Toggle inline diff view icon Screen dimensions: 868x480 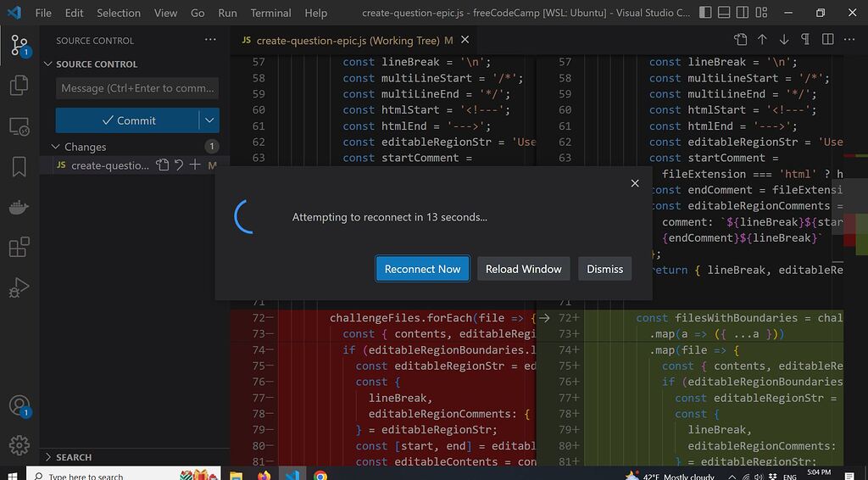click(x=827, y=39)
